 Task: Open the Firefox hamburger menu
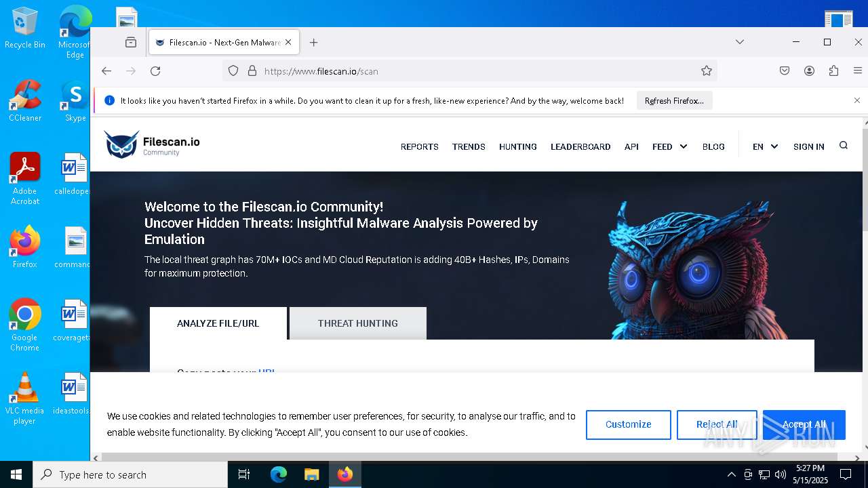858,70
